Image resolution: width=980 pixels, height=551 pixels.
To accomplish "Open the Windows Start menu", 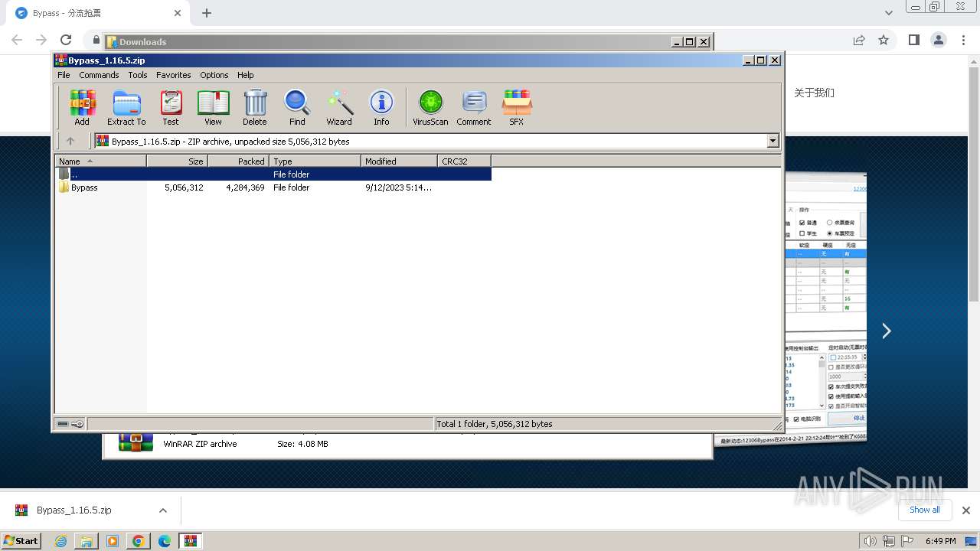I will coord(21,540).
